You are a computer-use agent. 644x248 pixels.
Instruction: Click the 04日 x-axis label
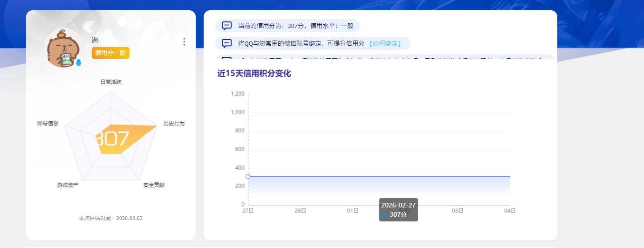tap(510, 211)
